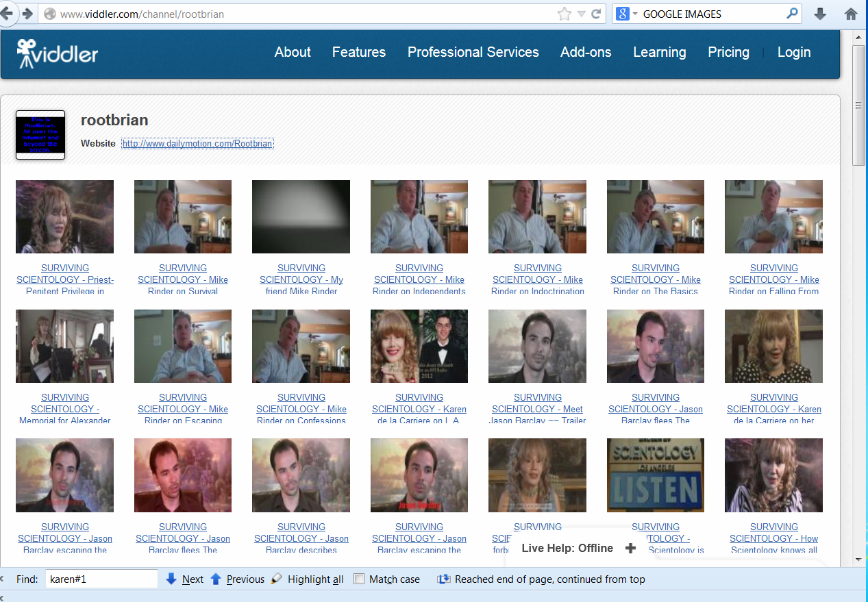Click Find Next down arrow
The width and height of the screenshot is (868, 602).
(172, 579)
